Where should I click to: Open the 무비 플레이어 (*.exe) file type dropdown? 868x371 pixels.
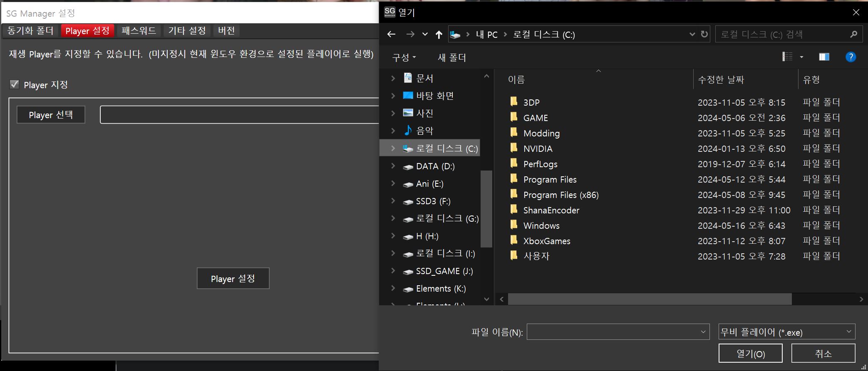pos(786,332)
